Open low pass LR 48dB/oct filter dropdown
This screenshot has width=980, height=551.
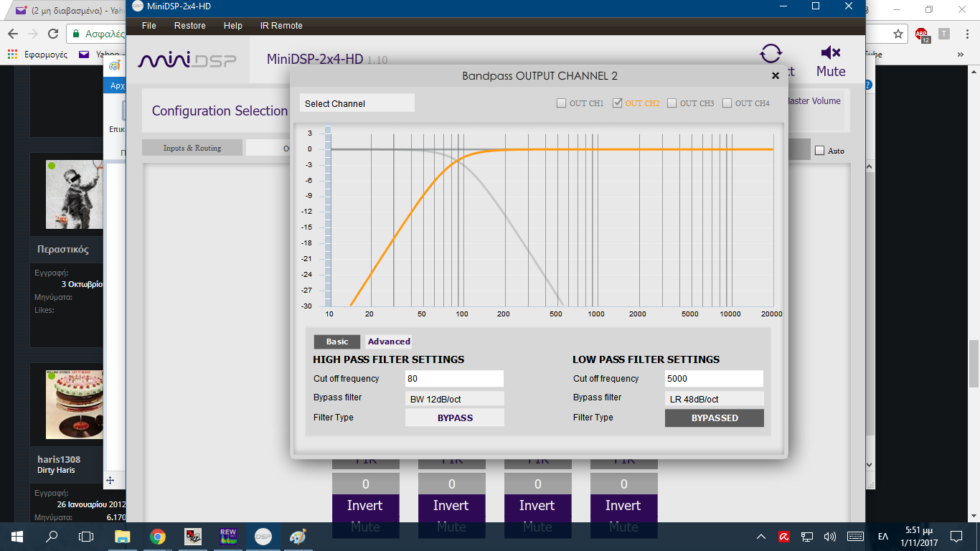click(714, 399)
